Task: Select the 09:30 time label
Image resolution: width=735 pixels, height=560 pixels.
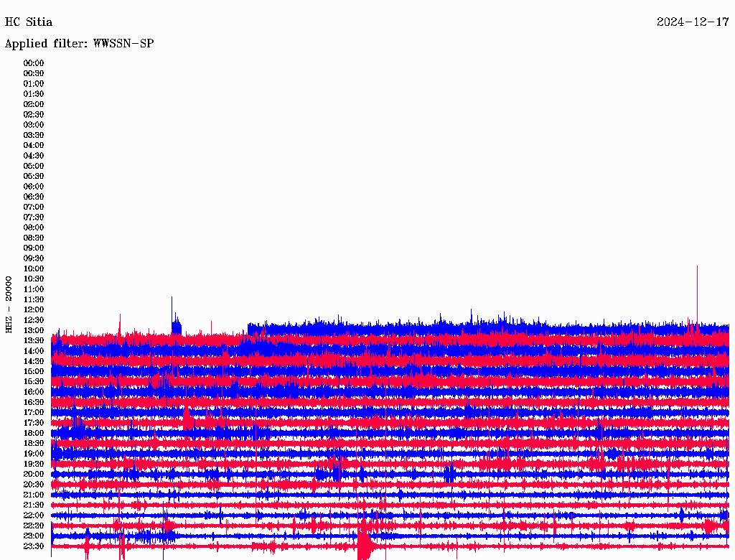Action: click(x=34, y=258)
